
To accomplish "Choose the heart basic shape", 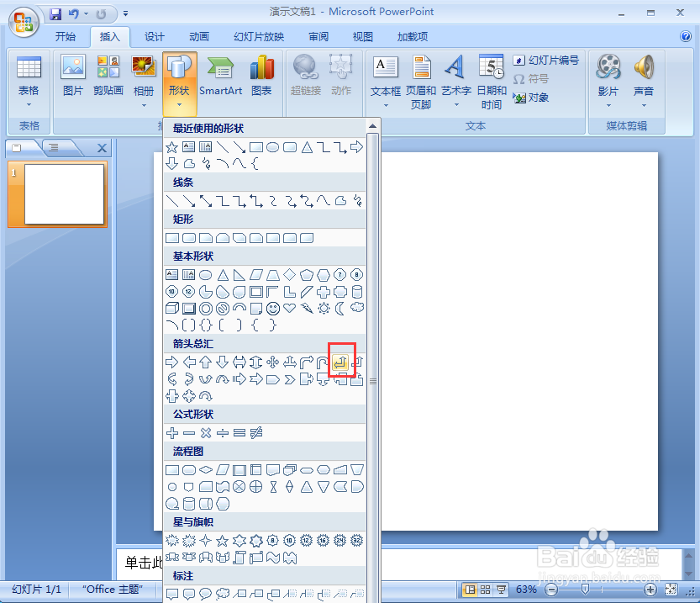I will pos(290,308).
